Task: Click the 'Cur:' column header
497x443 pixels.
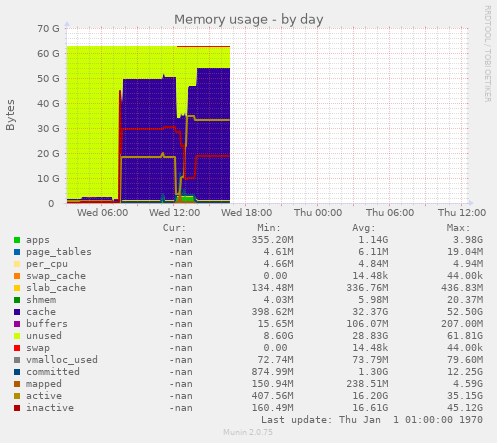Action: 174,228
